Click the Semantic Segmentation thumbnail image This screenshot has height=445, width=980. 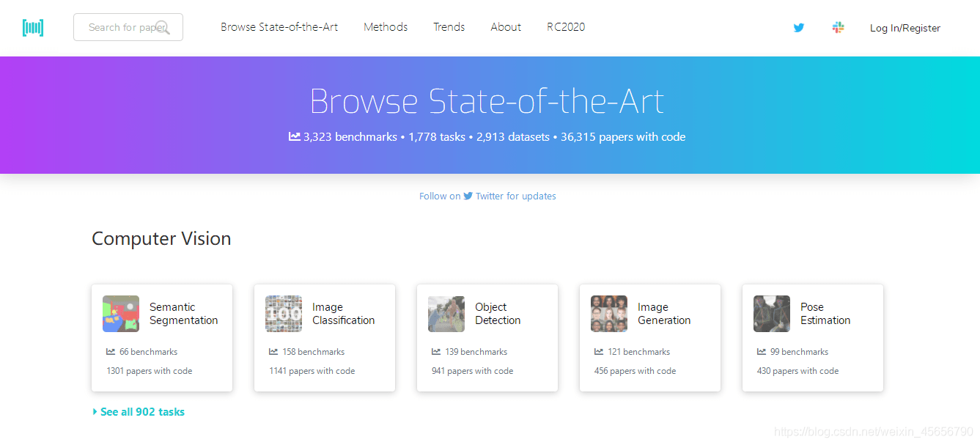pyautogui.click(x=121, y=314)
